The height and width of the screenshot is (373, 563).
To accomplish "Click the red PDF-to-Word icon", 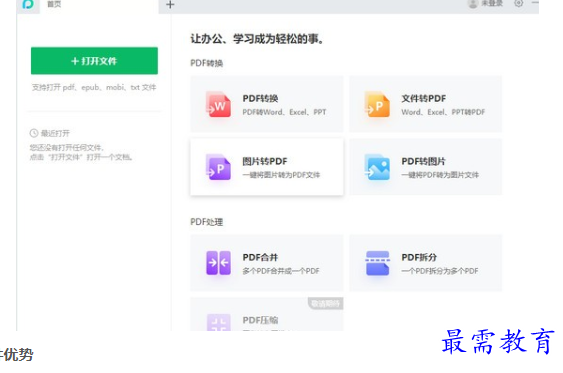I will (x=218, y=104).
